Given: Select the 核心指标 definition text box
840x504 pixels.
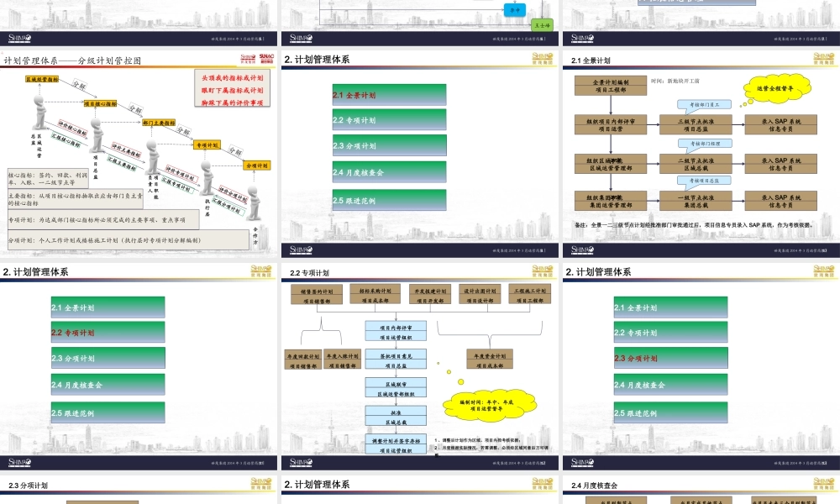Looking at the screenshot, I should click(x=48, y=178).
